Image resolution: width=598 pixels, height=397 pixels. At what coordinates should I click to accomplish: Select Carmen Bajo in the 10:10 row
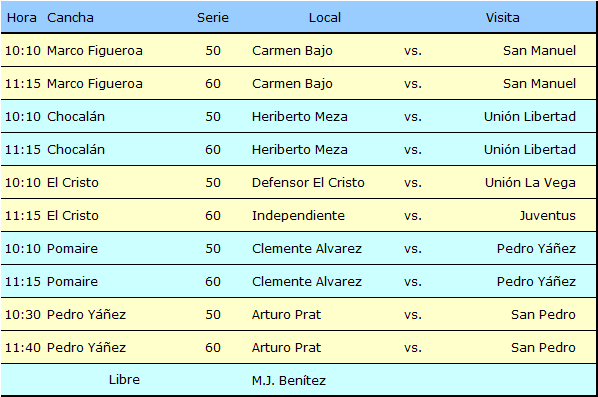tap(292, 50)
